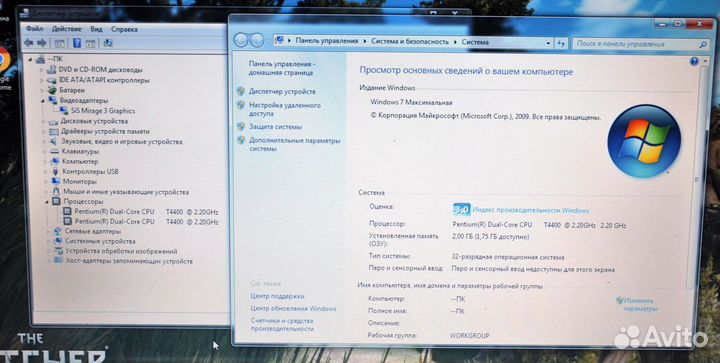The width and height of the screenshot is (720, 363).
Task: Click the Процессоры chip icon
Action: tap(56, 202)
